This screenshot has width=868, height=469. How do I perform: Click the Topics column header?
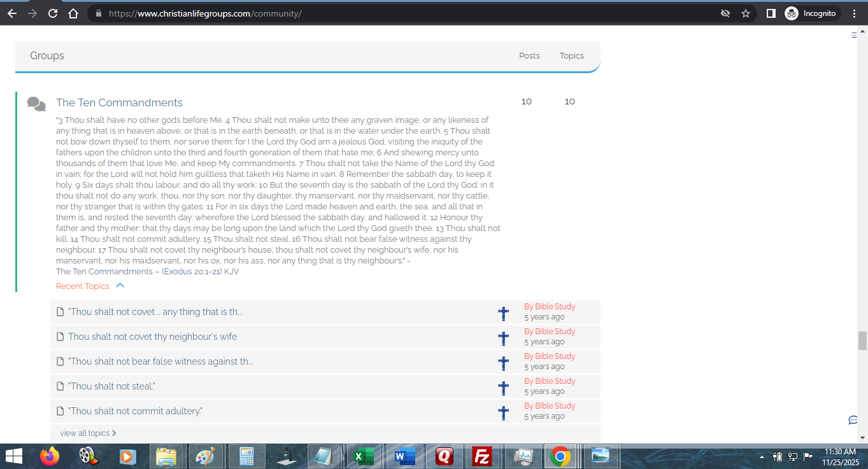pyautogui.click(x=571, y=56)
